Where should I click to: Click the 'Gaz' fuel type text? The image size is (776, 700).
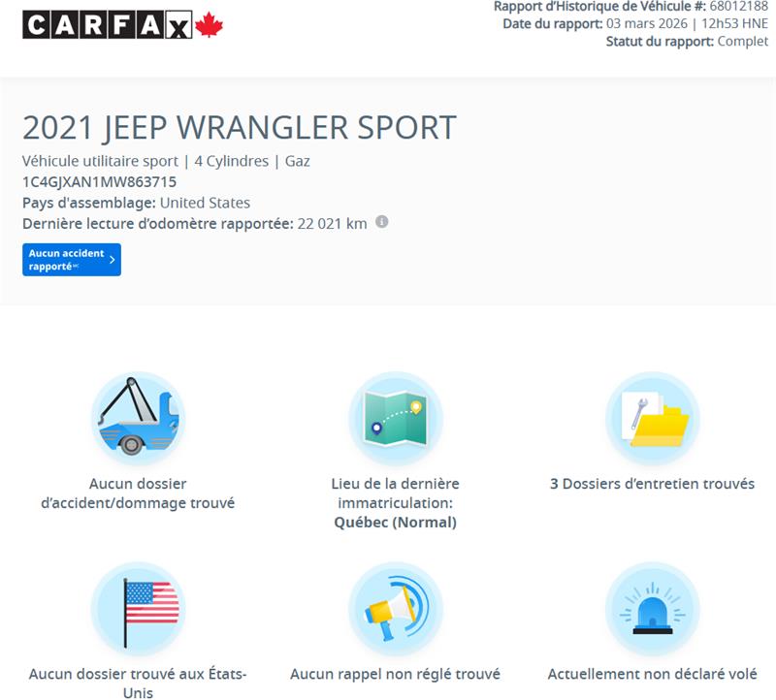coord(298,161)
